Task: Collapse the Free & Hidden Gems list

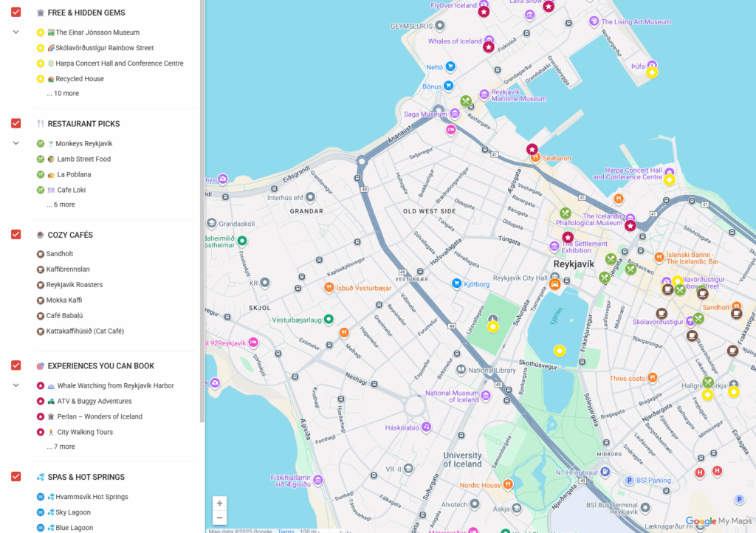Action: point(16,32)
